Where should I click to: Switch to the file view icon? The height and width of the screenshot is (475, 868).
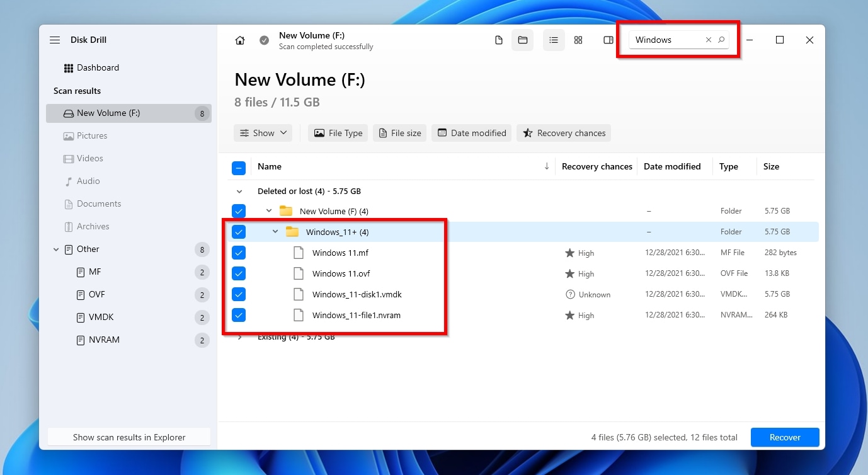(x=499, y=40)
